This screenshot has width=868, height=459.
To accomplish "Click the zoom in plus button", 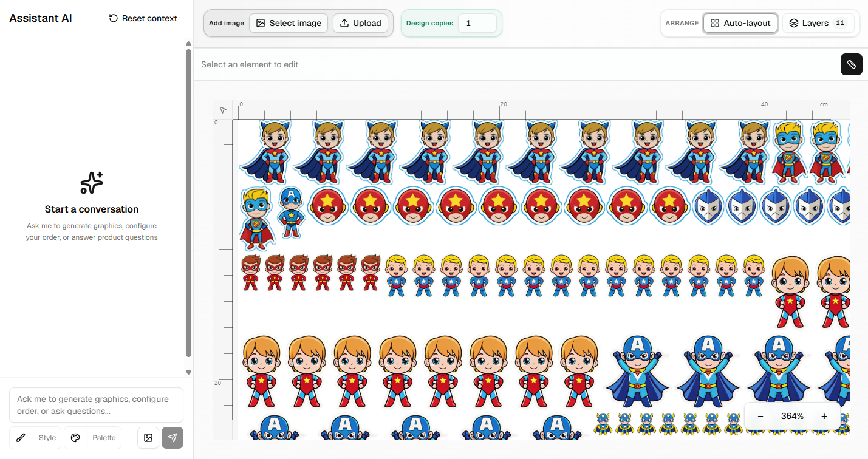I will tap(824, 416).
